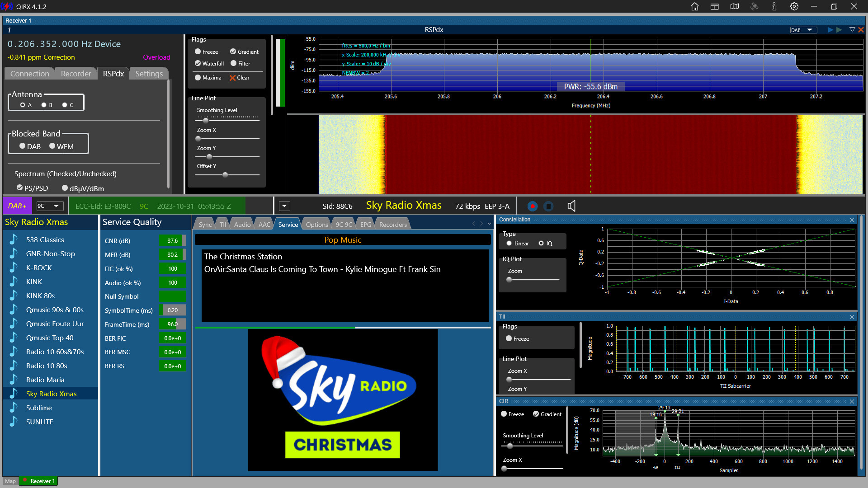Select Linear constellation type
The width and height of the screenshot is (868, 488).
click(x=509, y=243)
